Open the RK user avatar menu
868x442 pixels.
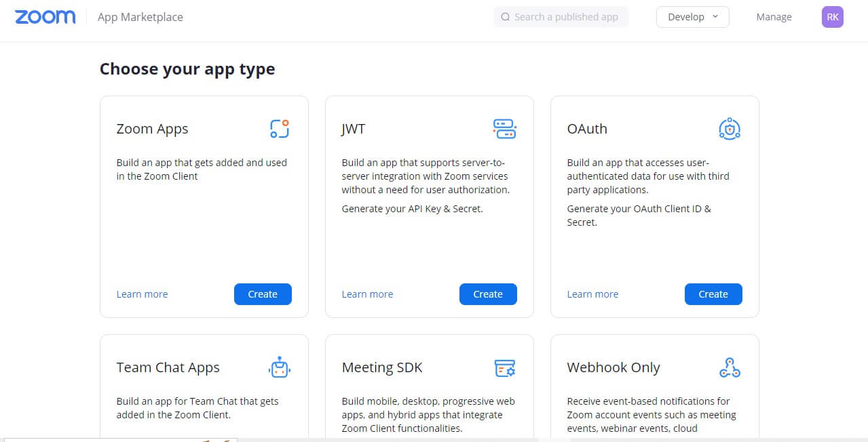(x=833, y=17)
